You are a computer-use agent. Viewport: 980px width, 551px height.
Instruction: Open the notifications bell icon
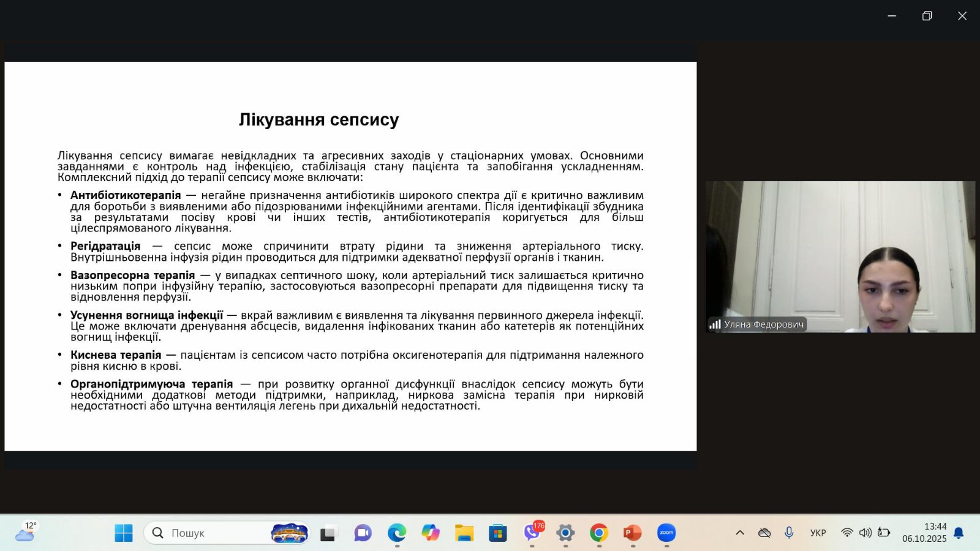[959, 533]
